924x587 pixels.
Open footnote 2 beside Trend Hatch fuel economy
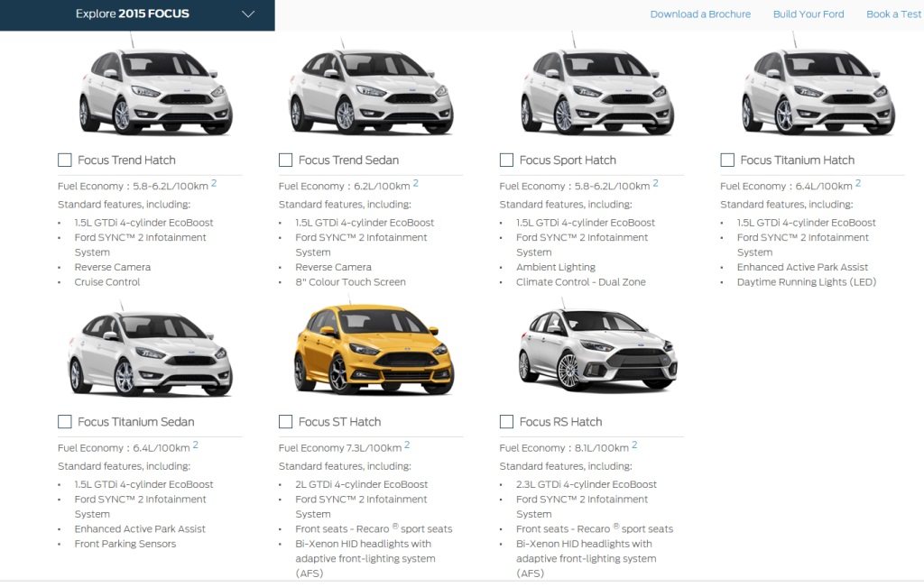coord(214,183)
